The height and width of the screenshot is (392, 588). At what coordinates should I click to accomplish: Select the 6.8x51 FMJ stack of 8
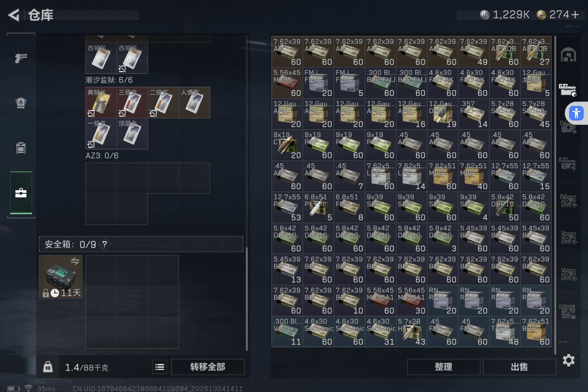pos(349,207)
